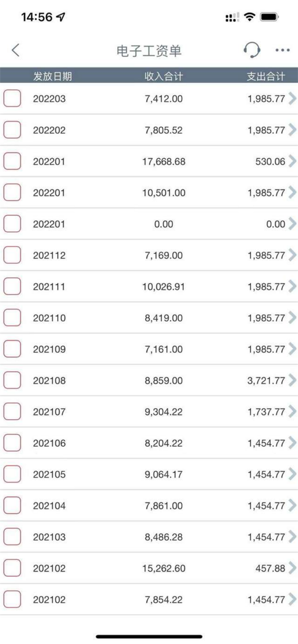Tap the back arrow icon
The width and height of the screenshot is (298, 644).
tap(16, 50)
